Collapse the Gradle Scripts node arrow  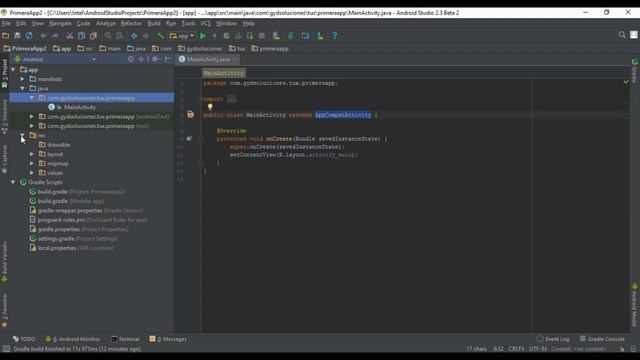pos(13,182)
